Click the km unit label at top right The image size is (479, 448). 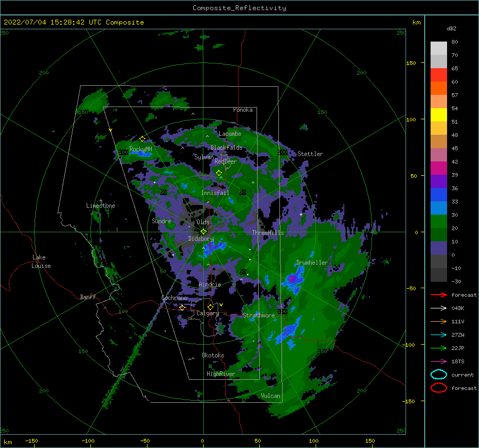(416, 22)
